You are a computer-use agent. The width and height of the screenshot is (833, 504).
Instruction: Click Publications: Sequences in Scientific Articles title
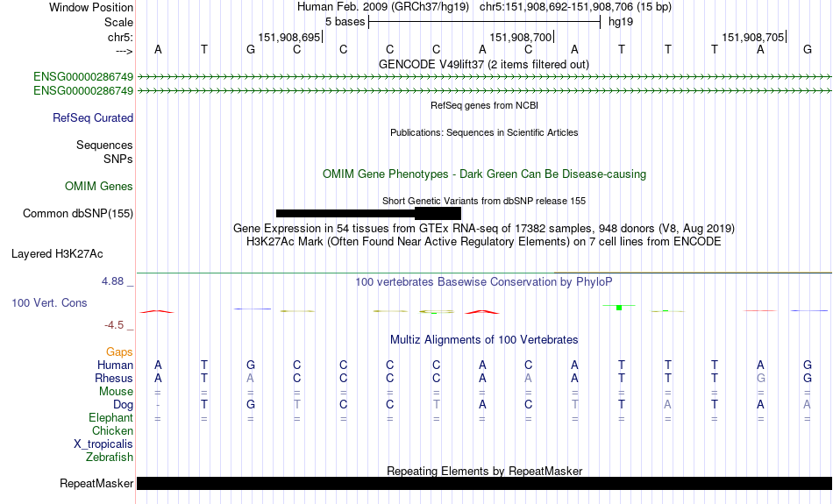[x=484, y=132]
